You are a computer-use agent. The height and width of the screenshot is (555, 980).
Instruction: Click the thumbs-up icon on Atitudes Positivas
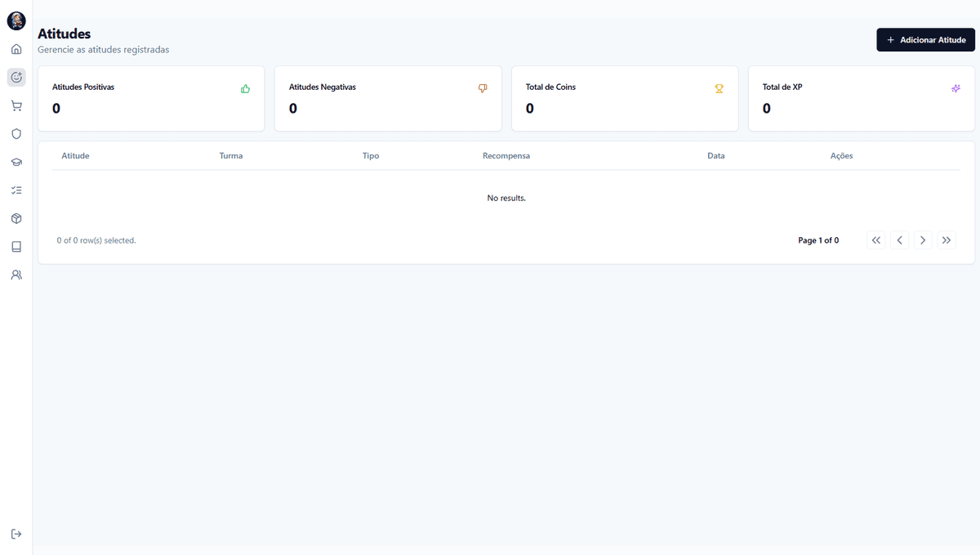pyautogui.click(x=245, y=88)
